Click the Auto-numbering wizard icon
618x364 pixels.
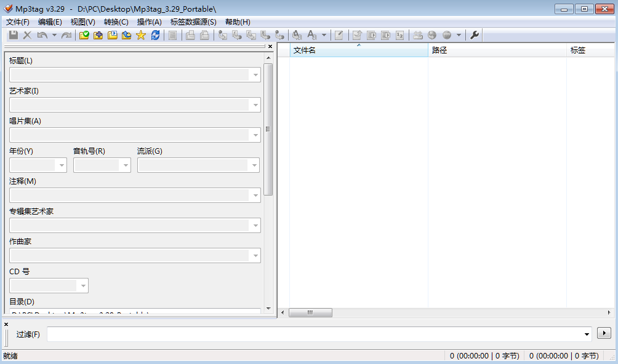(399, 36)
